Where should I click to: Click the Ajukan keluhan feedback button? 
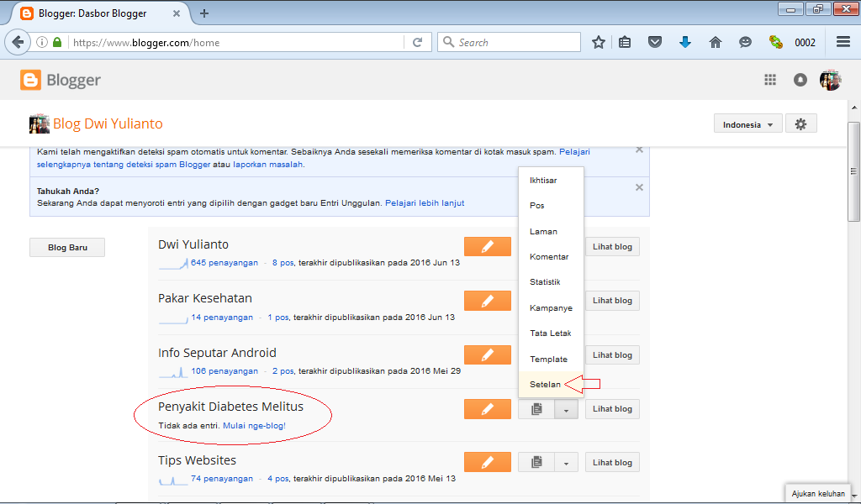click(x=817, y=494)
